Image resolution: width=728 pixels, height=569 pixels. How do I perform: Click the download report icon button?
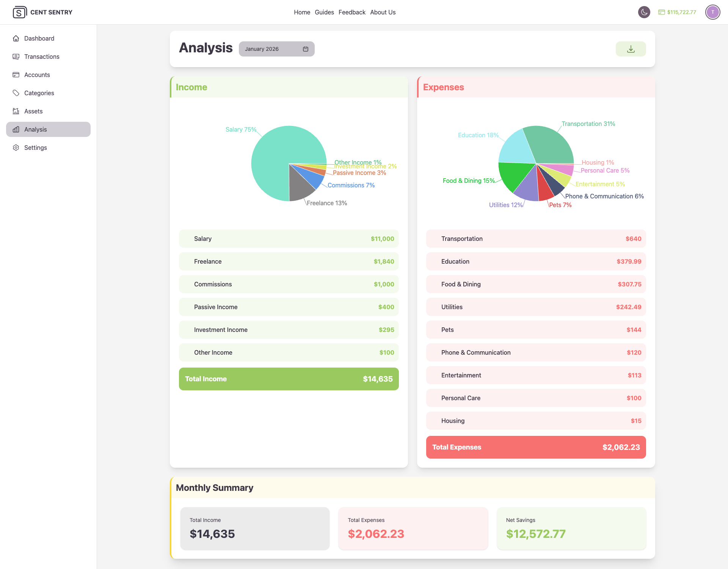631,49
